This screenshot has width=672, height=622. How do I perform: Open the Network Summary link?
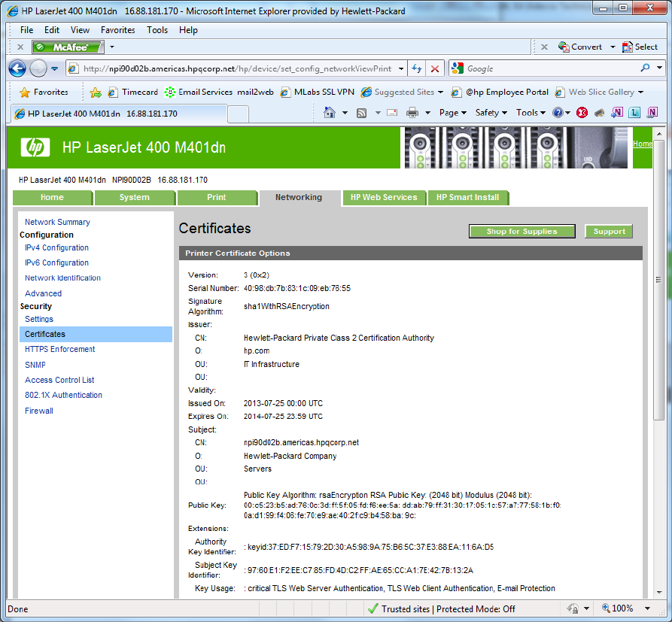[x=57, y=222]
